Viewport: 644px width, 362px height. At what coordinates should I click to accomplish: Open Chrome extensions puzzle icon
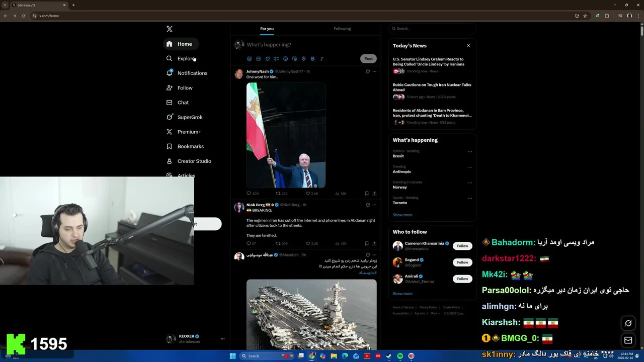pos(607,16)
